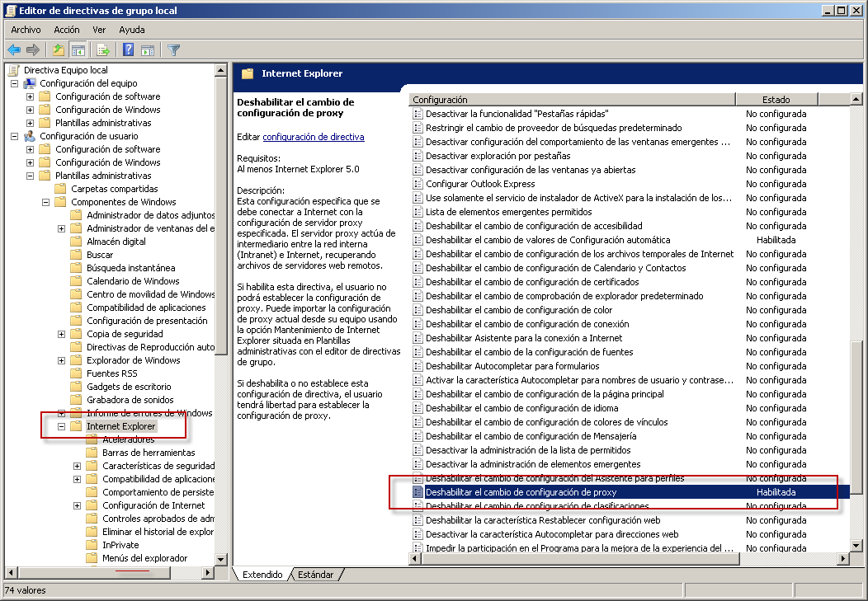868x601 pixels.
Task: Click the policy list horizontal scroll right arrow
Action: (x=843, y=559)
